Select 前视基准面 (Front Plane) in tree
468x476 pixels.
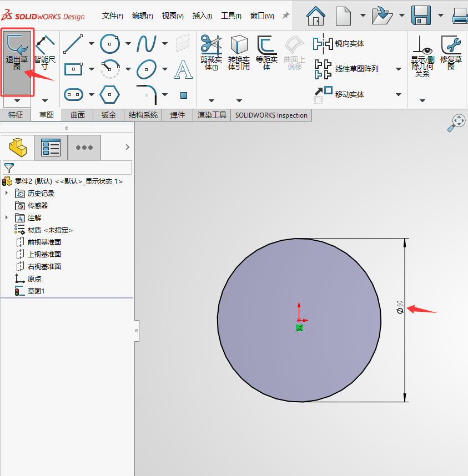tap(44, 242)
